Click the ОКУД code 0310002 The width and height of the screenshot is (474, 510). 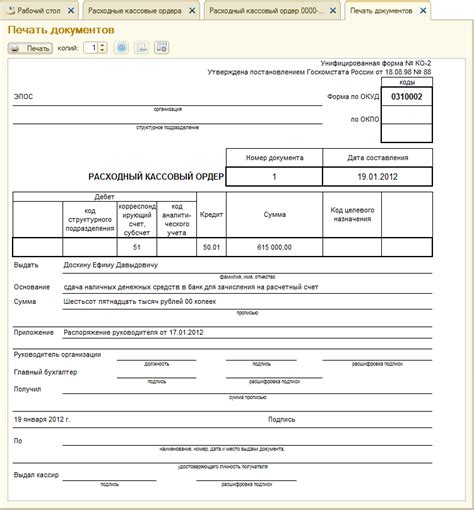pyautogui.click(x=407, y=97)
